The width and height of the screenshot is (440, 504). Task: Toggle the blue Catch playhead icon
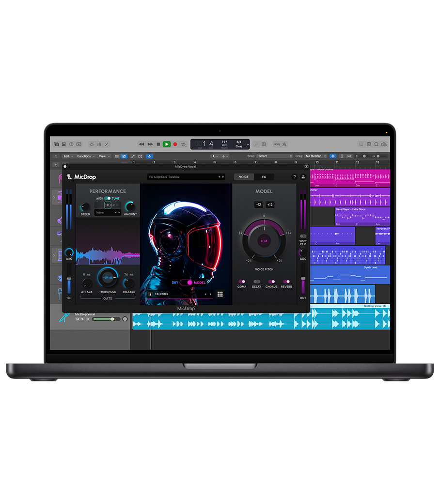[149, 156]
